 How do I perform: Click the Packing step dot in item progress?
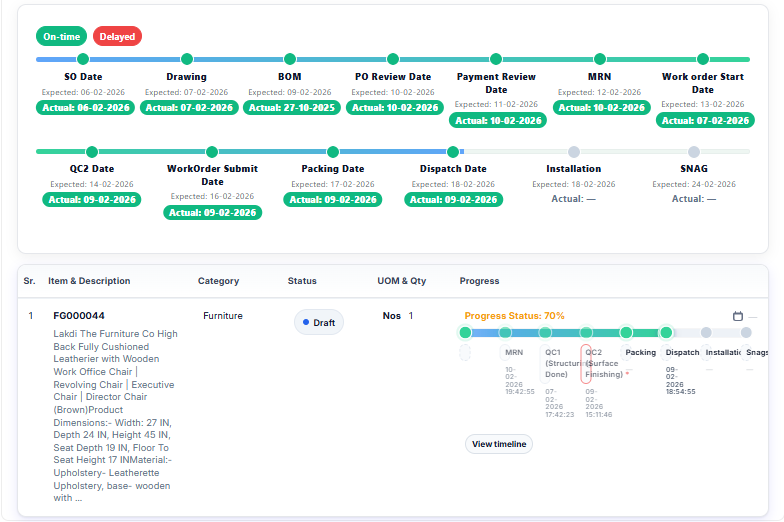(626, 333)
